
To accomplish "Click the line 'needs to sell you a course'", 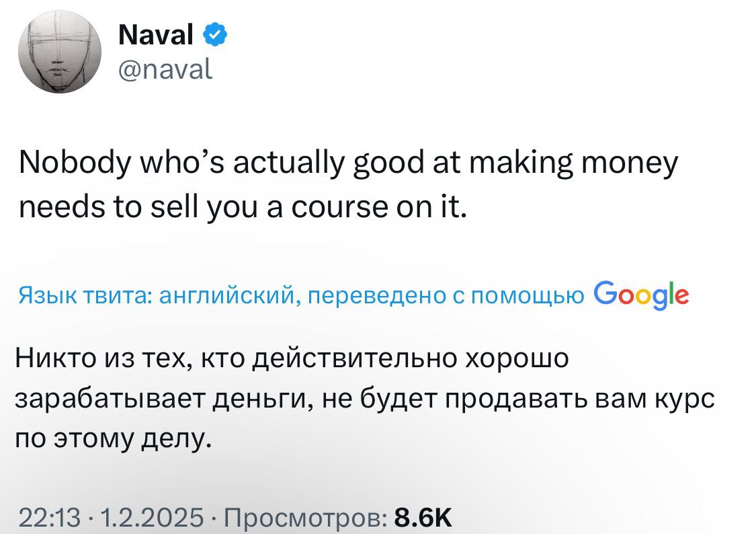I will pyautogui.click(x=243, y=208).
